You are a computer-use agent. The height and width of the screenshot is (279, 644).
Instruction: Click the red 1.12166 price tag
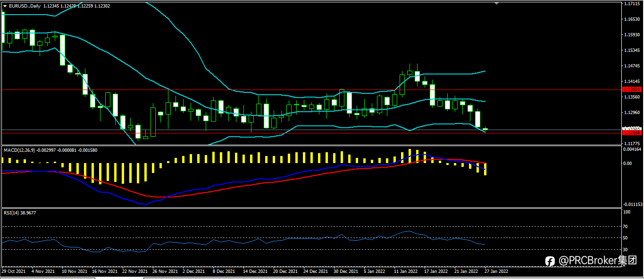click(x=632, y=133)
